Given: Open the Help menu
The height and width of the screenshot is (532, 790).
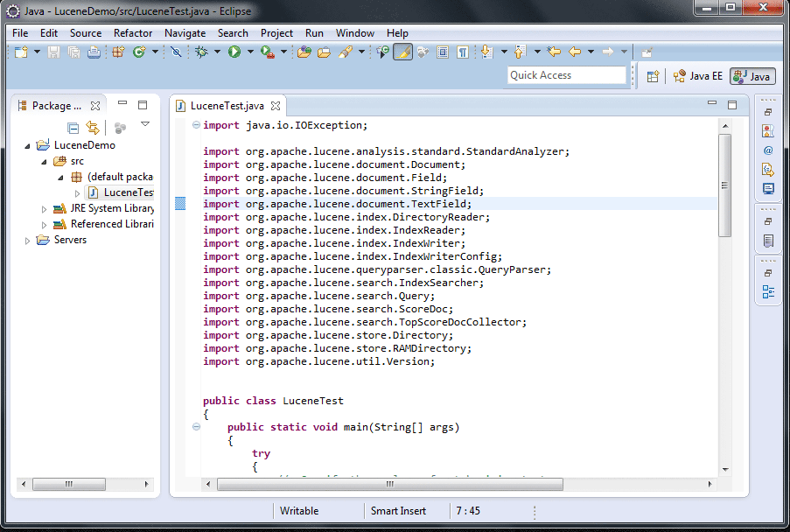Looking at the screenshot, I should pyautogui.click(x=397, y=33).
